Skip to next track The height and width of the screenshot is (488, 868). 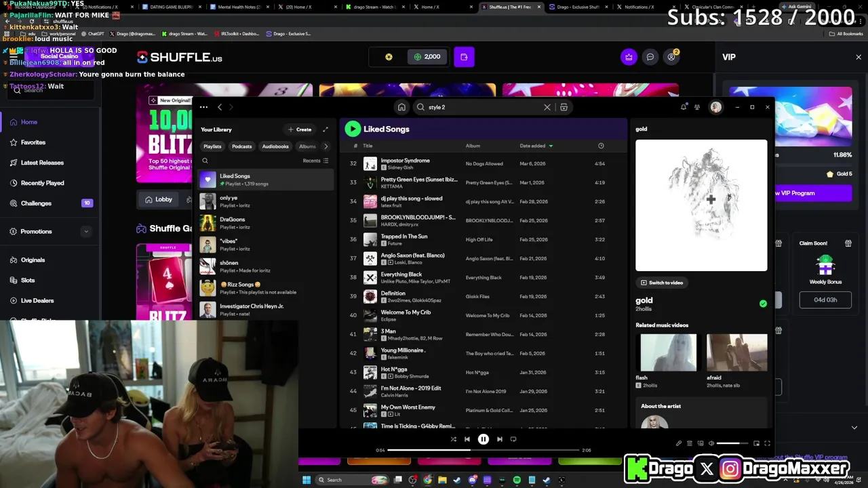500,439
